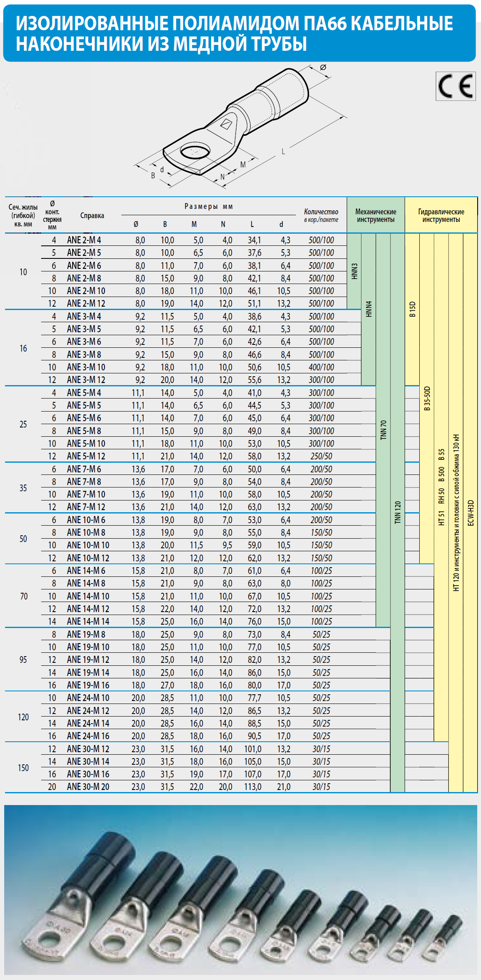Screen dimensions: 481x980
Task: Select reference 'ANE 19-M 8'
Action: pyautogui.click(x=86, y=634)
